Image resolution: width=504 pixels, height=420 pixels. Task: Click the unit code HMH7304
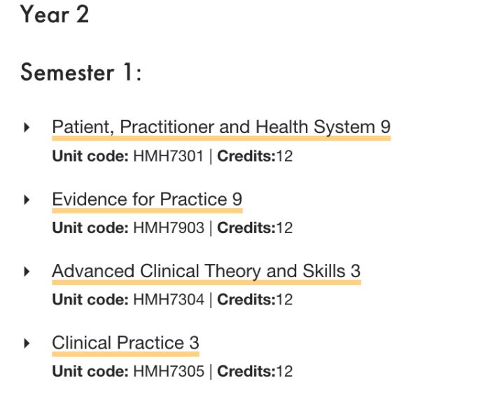point(169,300)
